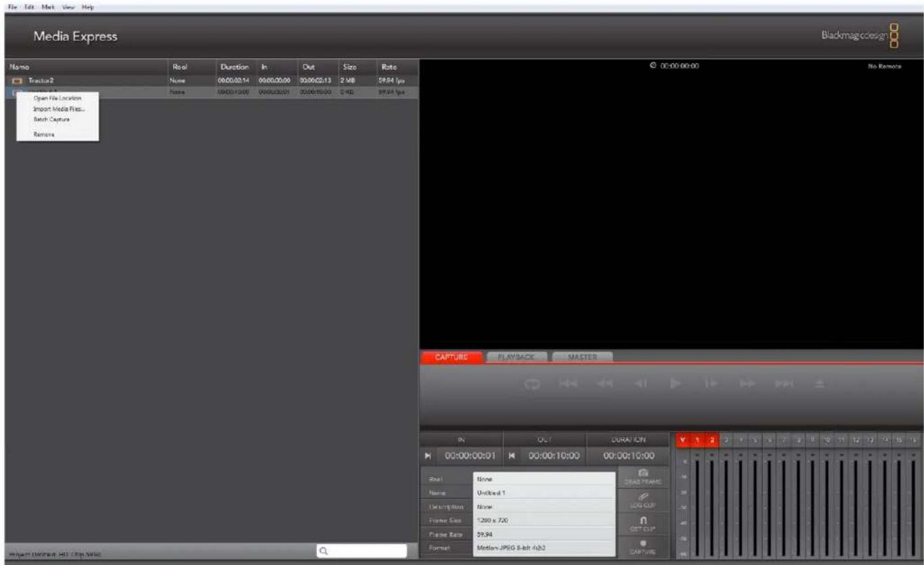Click Tractor2 size 2 MB
Screen dimensions: 924x565
pos(347,80)
